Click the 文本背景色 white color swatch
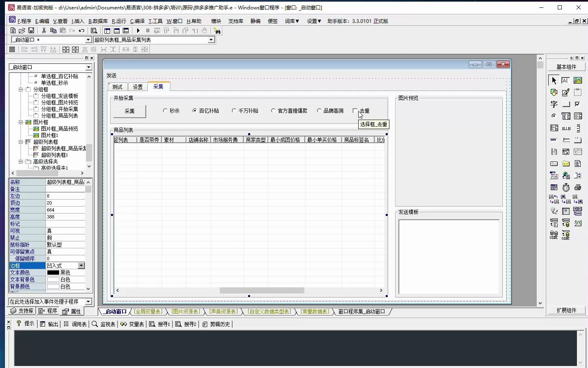588x368 pixels. [53, 279]
